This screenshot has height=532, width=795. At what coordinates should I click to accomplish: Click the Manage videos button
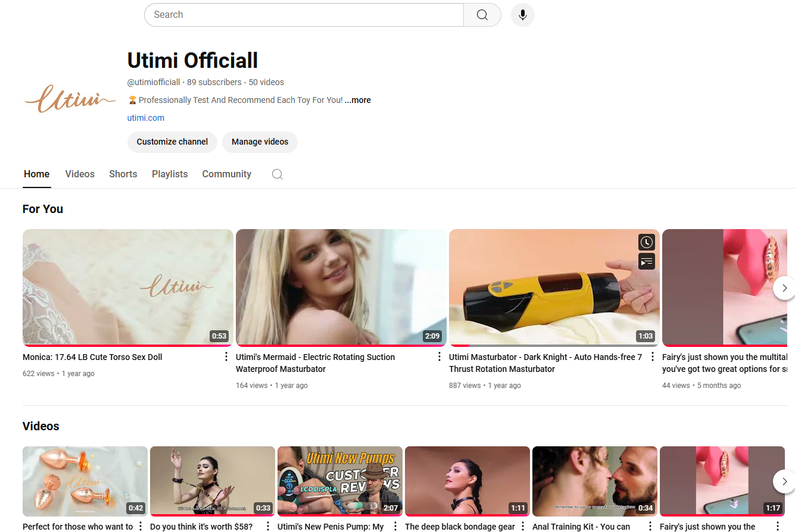[x=260, y=142]
